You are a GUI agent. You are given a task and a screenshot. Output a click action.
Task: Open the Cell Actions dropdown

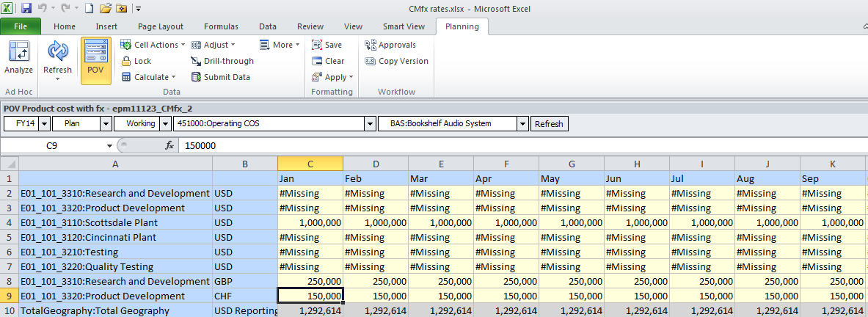tap(150, 45)
